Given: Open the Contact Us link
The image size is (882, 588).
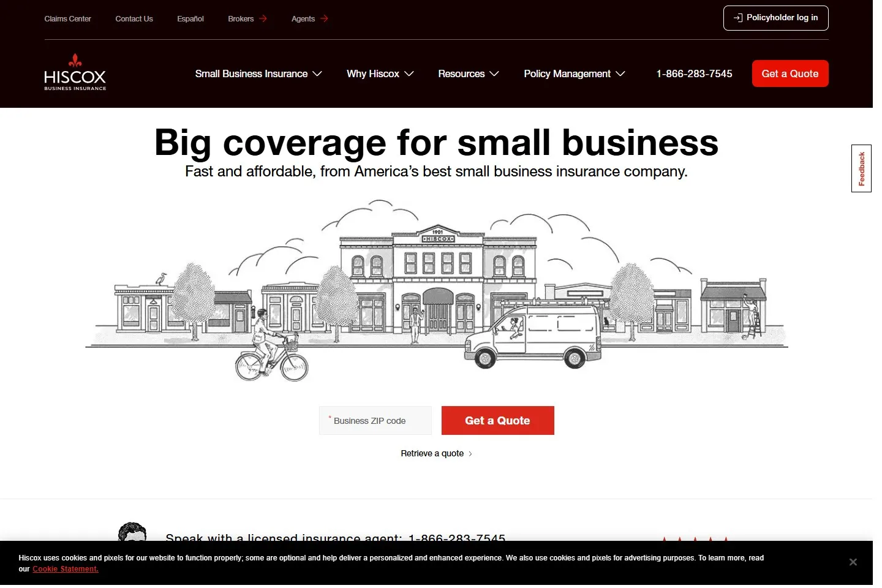Looking at the screenshot, I should [x=134, y=19].
